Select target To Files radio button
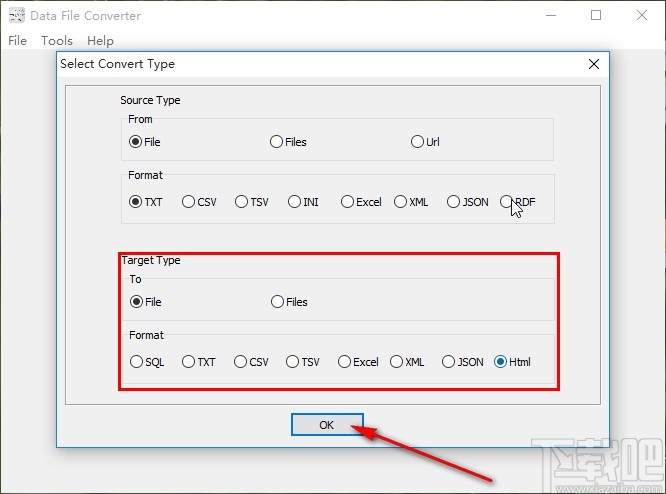 (289, 302)
